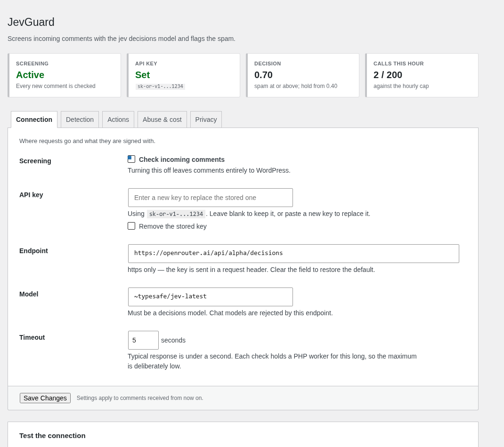Click the Endpoint URL field
Viewport: 504px width, 447px height.
pos(293,253)
